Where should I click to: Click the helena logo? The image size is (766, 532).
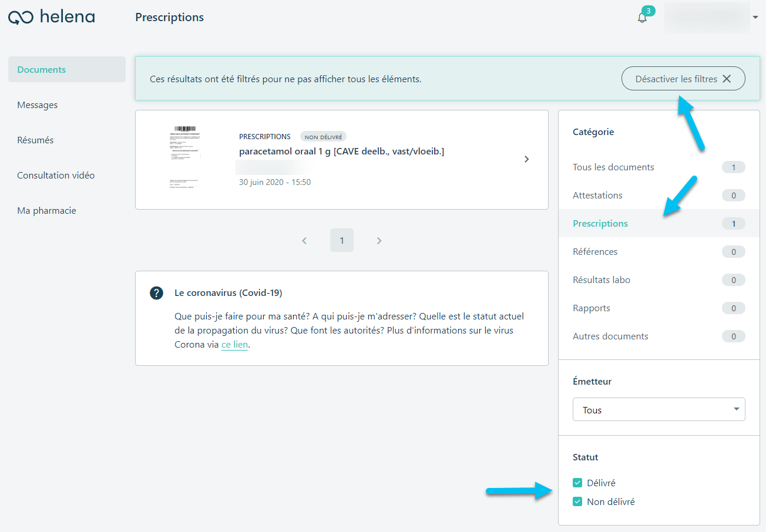52,17
